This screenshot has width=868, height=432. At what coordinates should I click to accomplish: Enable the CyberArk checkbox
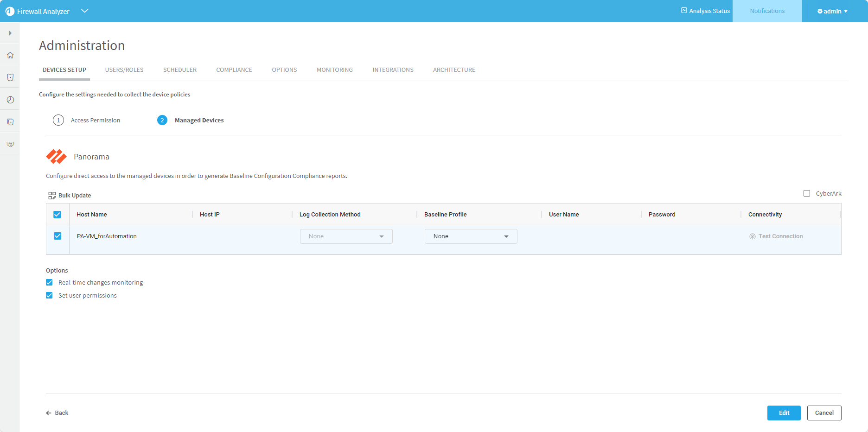[x=807, y=193]
